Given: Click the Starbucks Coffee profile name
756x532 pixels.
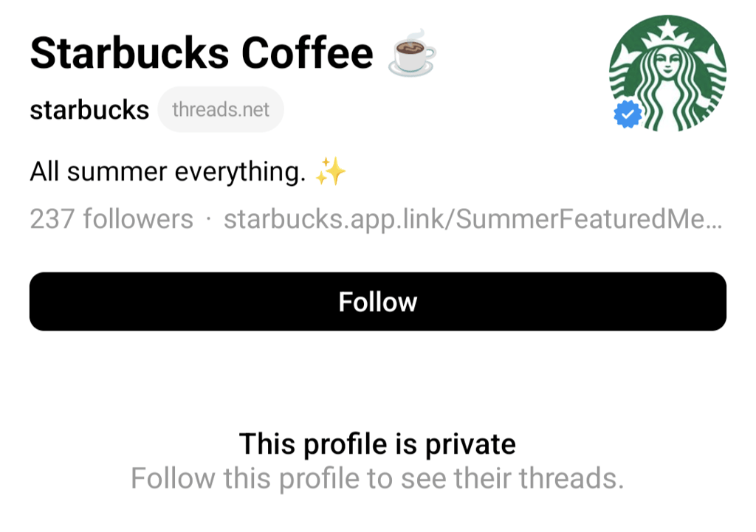Looking at the screenshot, I should (201, 52).
